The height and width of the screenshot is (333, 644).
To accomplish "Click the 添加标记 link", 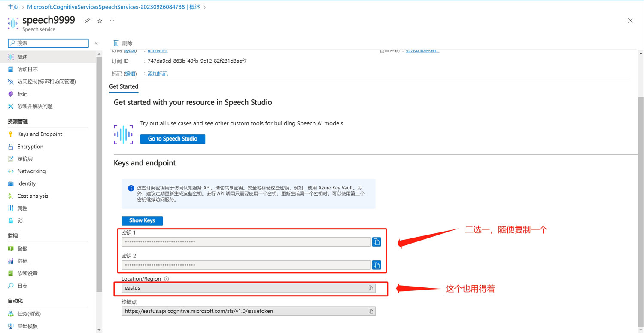I will [x=158, y=74].
